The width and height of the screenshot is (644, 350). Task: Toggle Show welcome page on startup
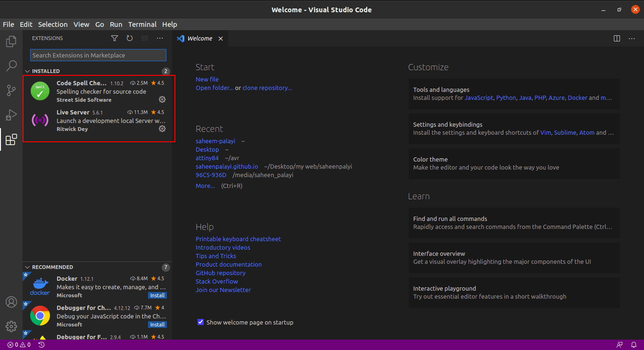201,322
